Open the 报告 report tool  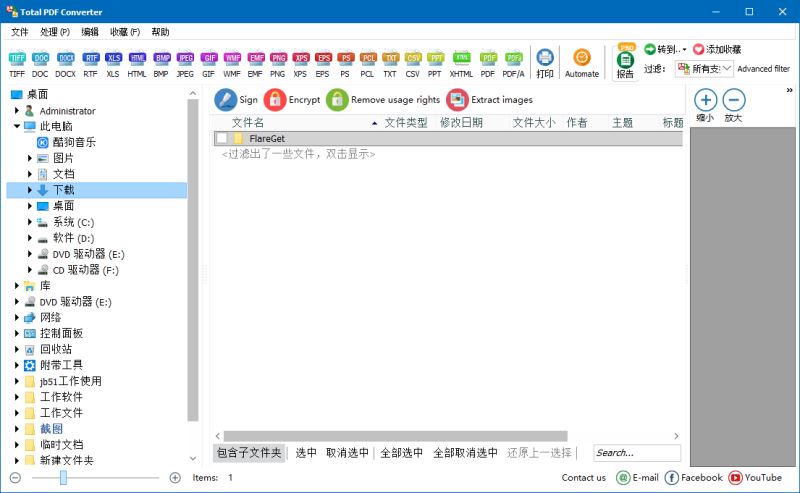tap(625, 62)
